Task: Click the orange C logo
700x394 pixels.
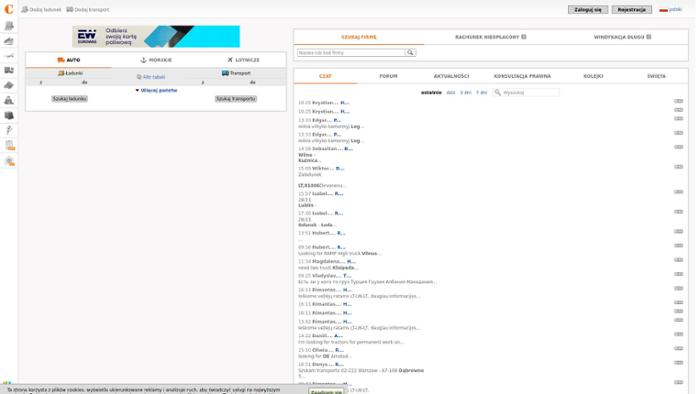Action: click(8, 9)
